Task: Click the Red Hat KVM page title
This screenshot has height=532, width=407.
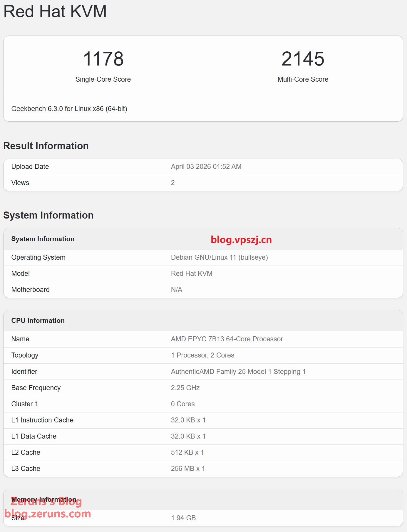Action: coord(55,12)
